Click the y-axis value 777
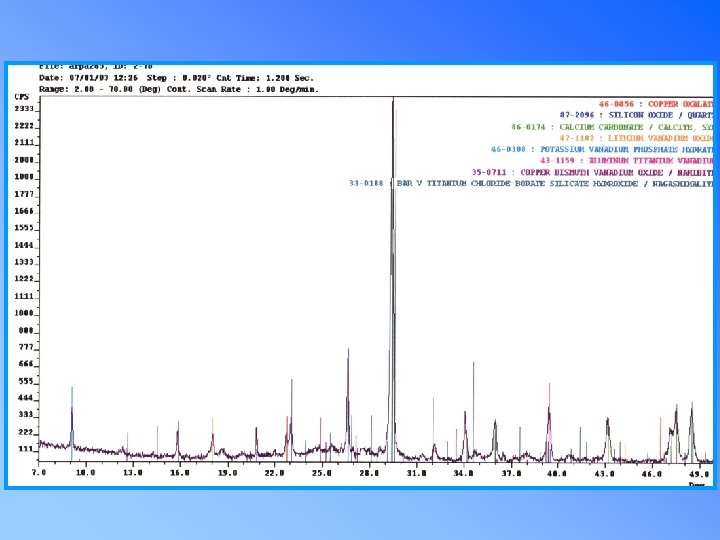This screenshot has height=540, width=720. (27, 347)
